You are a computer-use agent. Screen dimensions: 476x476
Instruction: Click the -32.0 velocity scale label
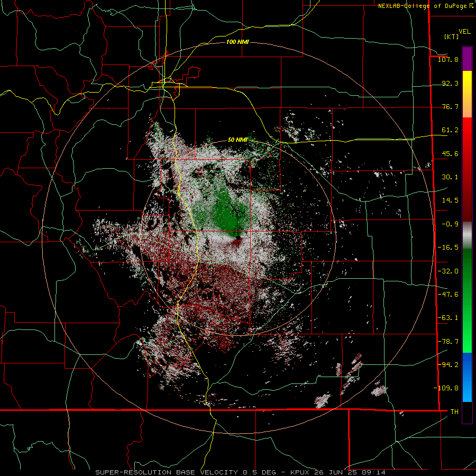point(448,271)
